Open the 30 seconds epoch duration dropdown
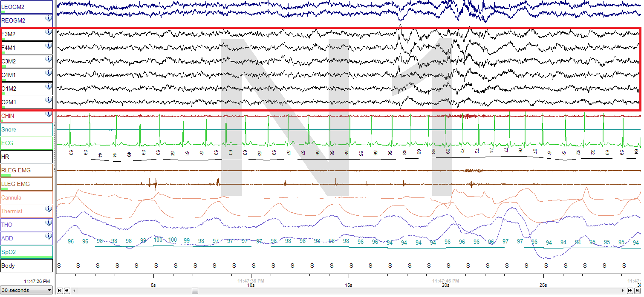 [x=27, y=290]
